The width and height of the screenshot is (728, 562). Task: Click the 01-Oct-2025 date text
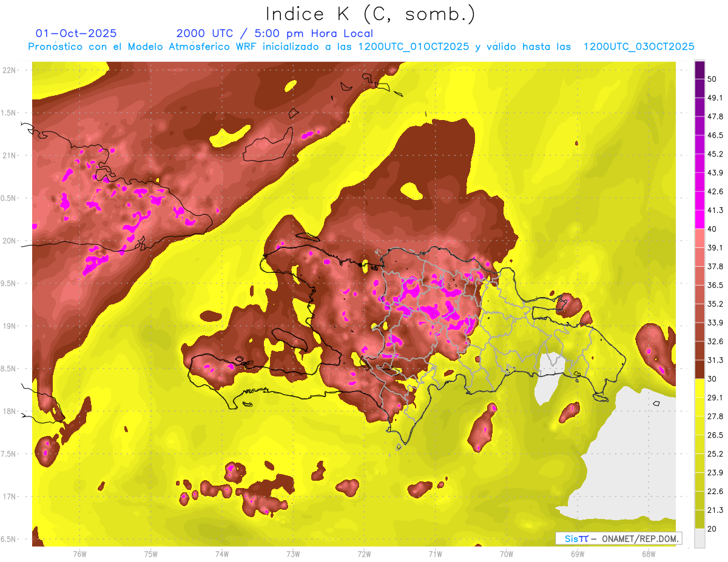pos(76,33)
